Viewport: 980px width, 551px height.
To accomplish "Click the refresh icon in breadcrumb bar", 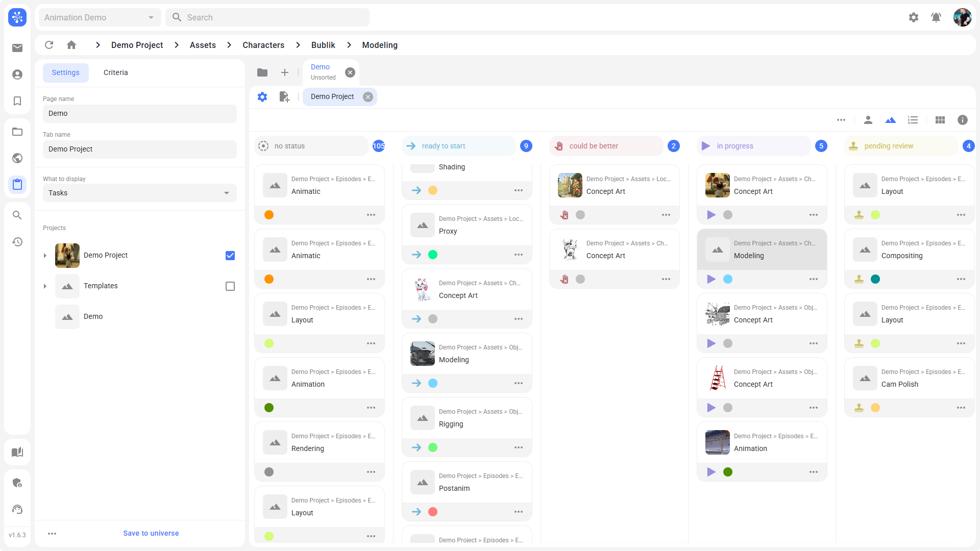I will click(x=49, y=45).
